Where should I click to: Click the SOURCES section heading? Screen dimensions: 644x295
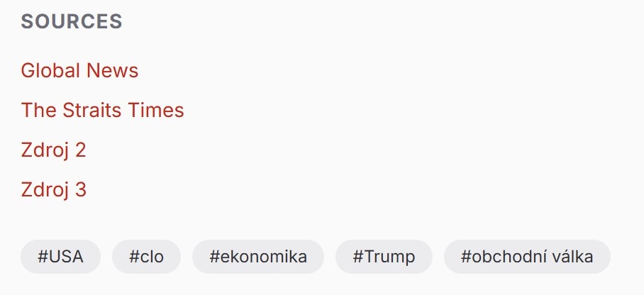(72, 22)
